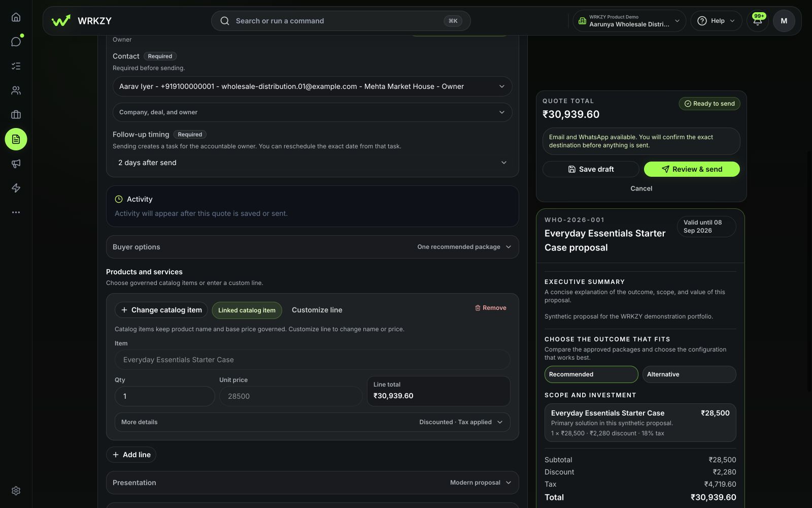Viewport: 812px width, 508px height.
Task: Open the contacts people sidebar icon
Action: 16,90
